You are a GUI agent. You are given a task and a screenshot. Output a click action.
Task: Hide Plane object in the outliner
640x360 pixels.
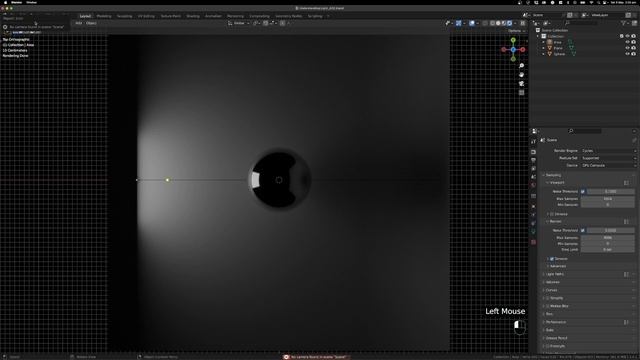click(627, 48)
